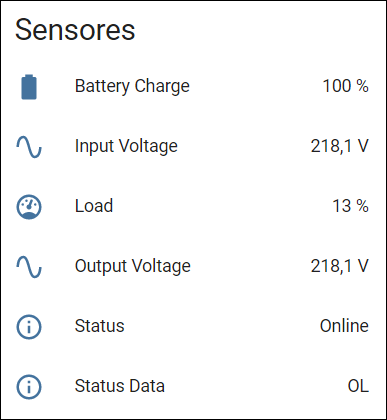This screenshot has height=420, width=387.
Task: Open the Input Voltage sensor details
Action: (126, 146)
